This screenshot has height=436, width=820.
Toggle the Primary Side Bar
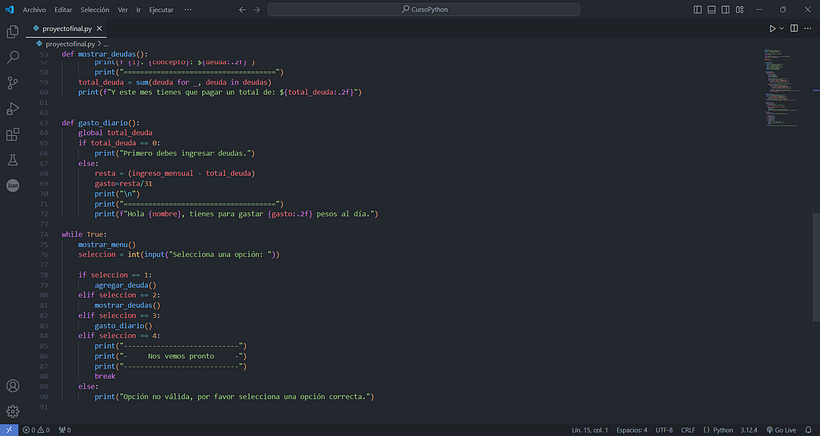tap(698, 9)
